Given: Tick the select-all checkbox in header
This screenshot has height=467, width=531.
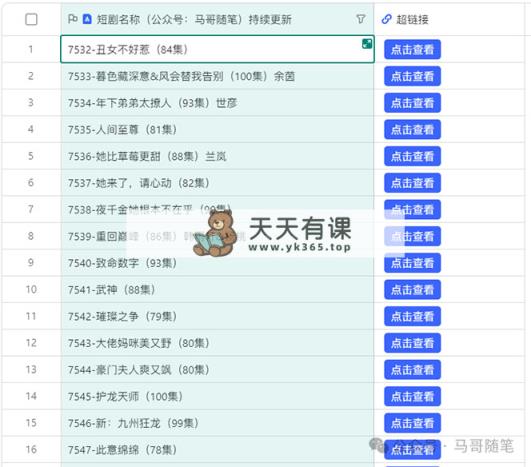Looking at the screenshot, I should [x=31, y=19].
